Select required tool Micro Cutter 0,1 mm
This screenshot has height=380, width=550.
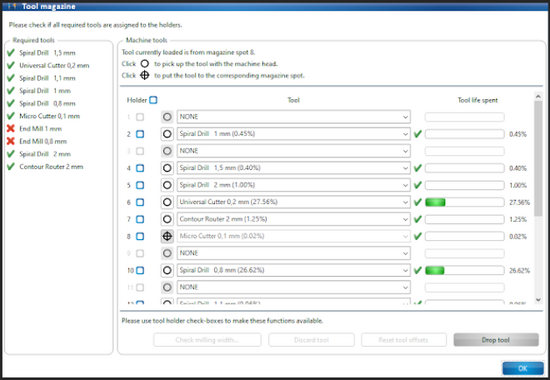49,116
